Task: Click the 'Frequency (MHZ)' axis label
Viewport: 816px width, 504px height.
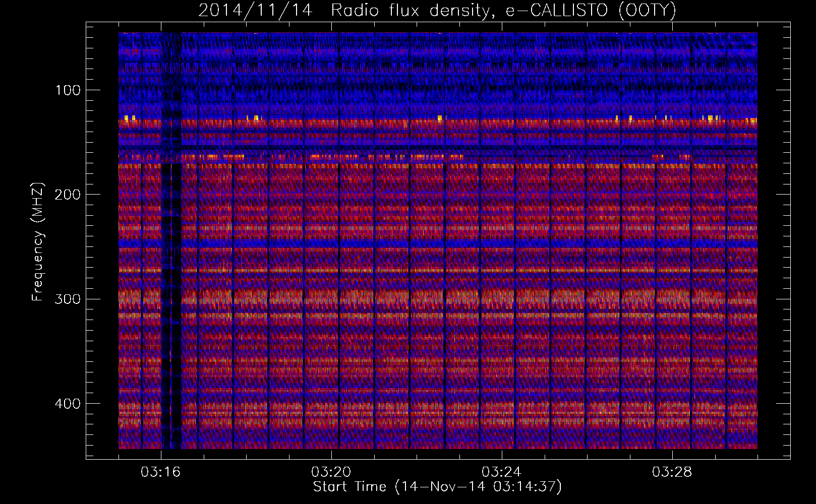Action: [38, 242]
